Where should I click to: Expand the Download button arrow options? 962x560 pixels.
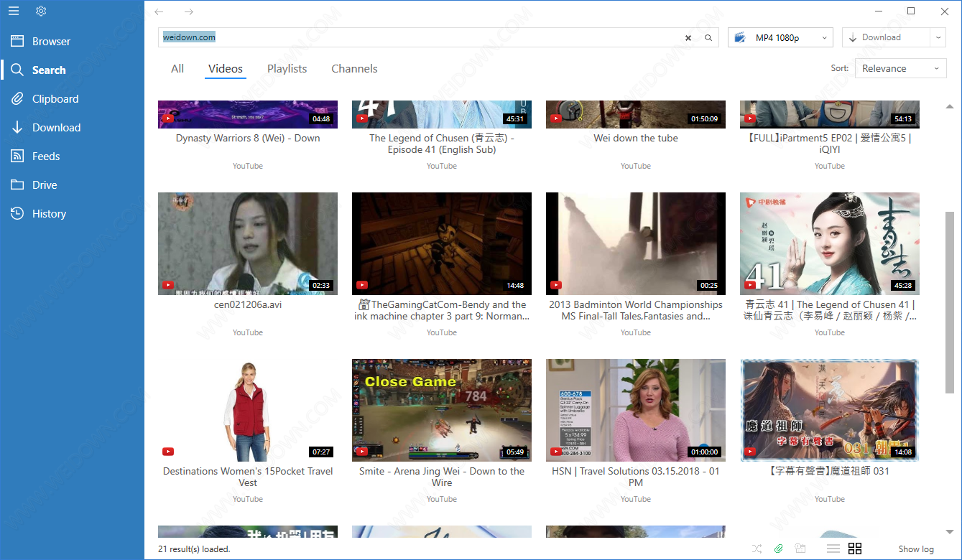click(938, 37)
